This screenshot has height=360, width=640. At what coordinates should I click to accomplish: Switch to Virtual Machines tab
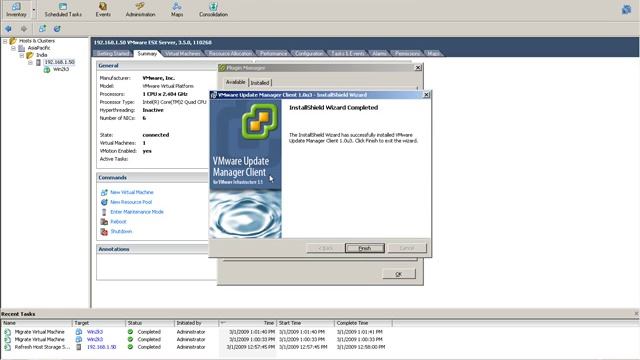point(183,53)
